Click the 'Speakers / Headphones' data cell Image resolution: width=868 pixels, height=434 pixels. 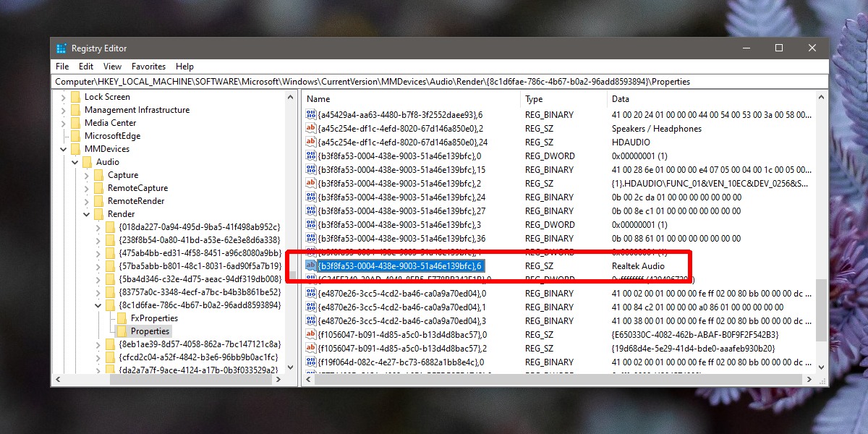pyautogui.click(x=657, y=129)
